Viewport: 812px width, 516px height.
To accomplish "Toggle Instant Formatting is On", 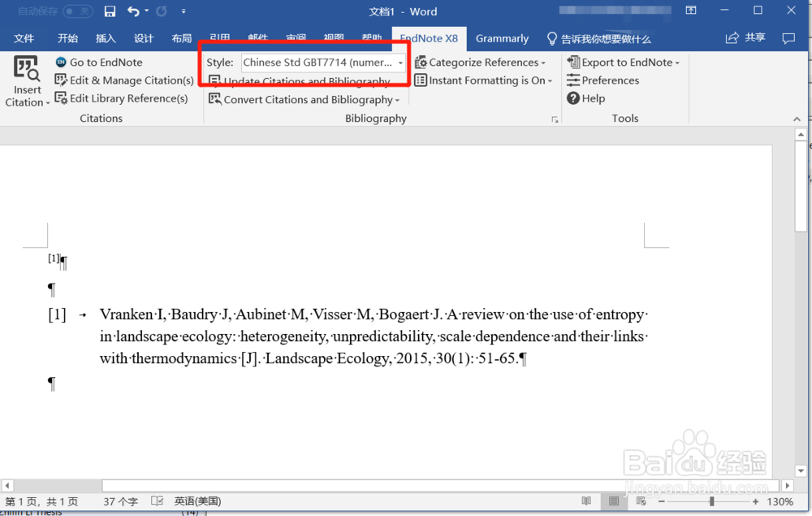I will [x=483, y=80].
